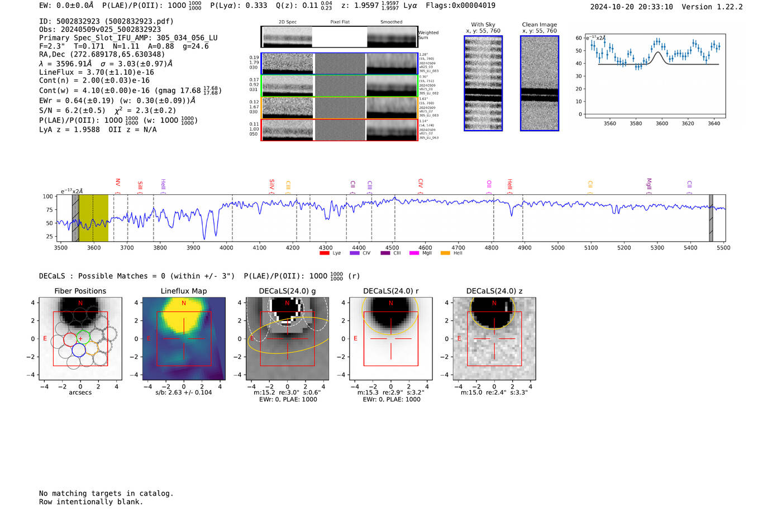
Task: Click the S/N = 6.2(±0.5) text
Action: 72,111
